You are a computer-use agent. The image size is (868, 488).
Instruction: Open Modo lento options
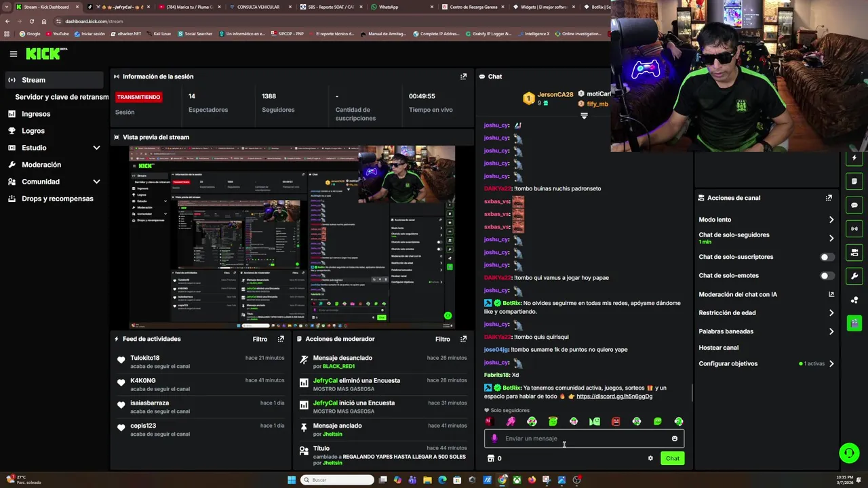point(766,220)
